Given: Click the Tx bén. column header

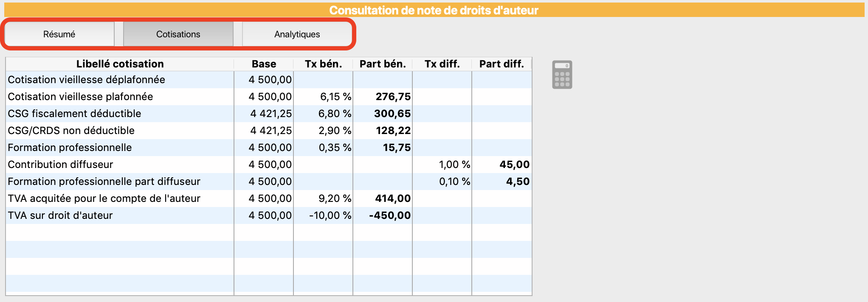Looking at the screenshot, I should pyautogui.click(x=323, y=64).
